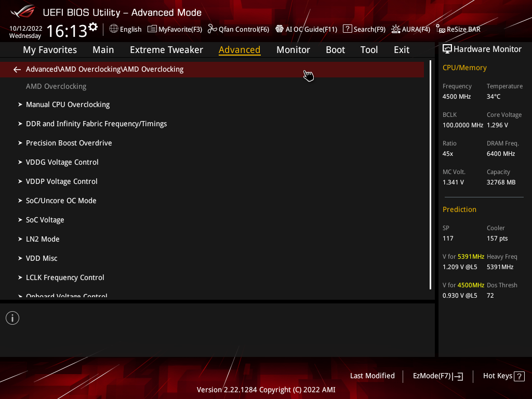Click the CPU/Memory section heading

point(464,68)
